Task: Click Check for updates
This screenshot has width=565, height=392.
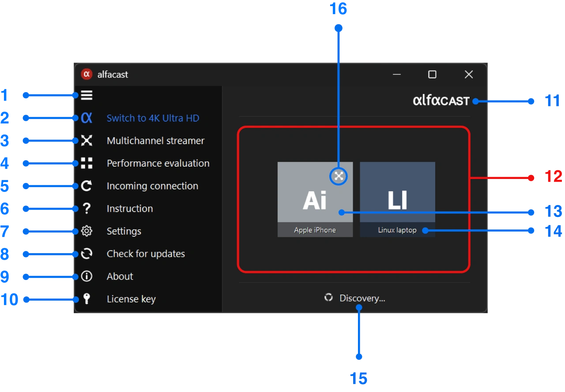Action: tap(146, 254)
